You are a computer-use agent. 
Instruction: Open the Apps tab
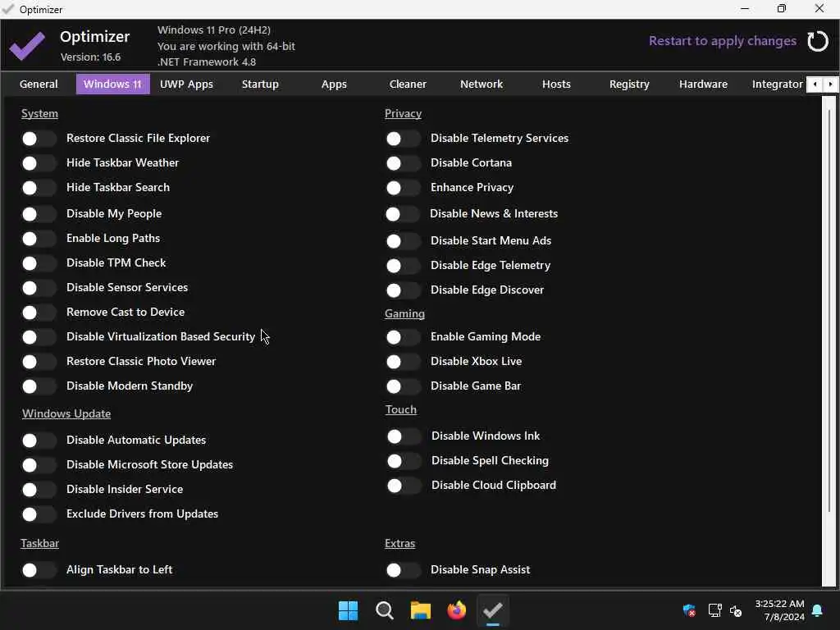(334, 84)
